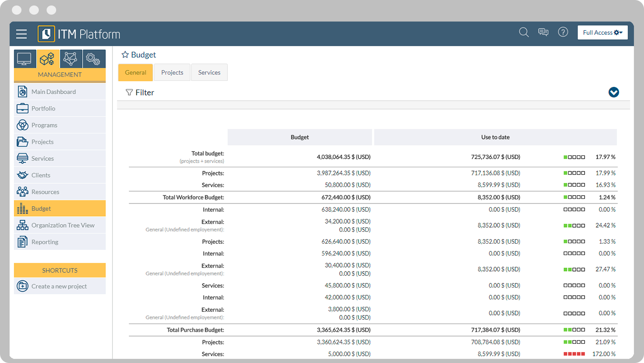The width and height of the screenshot is (644, 363).
Task: Click the SHORTCUTS header
Action: pos(60,270)
